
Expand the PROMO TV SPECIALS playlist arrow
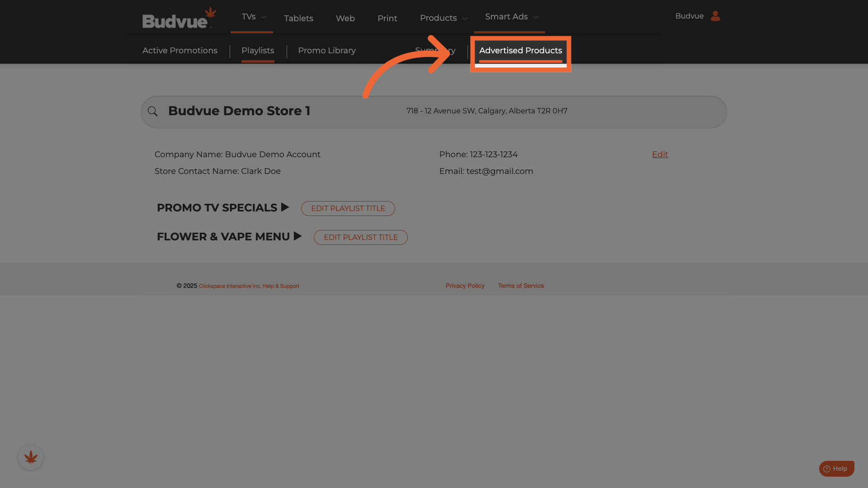tap(285, 207)
